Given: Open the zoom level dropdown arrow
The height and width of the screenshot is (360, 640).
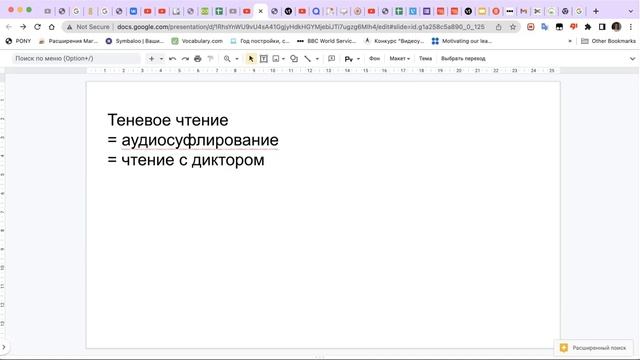Looking at the screenshot, I should 237,59.
